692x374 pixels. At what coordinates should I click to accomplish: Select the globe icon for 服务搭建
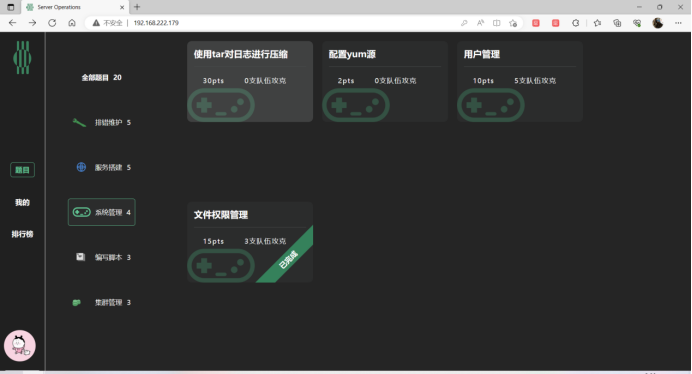click(x=81, y=167)
